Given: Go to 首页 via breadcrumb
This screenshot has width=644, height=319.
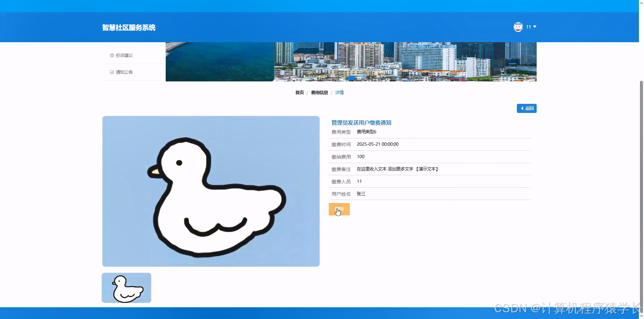Looking at the screenshot, I should click(x=299, y=92).
